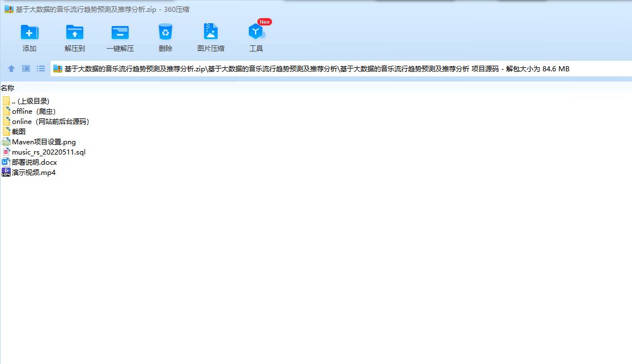632x364 pixels.
Task: Select the folder icon of offline（爬虫）
Action: pos(6,111)
